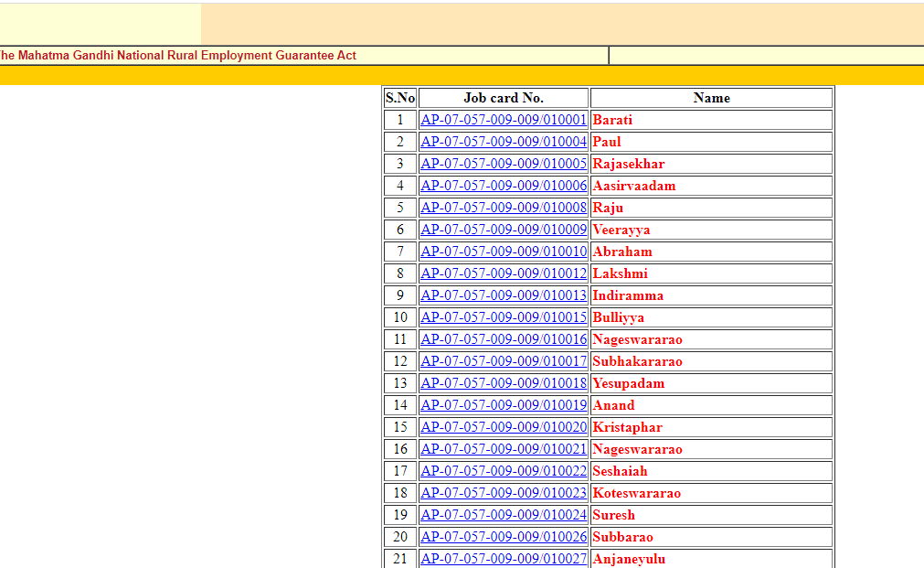Screen dimensions: 924x568
Task: Open job card ending 010016
Action: point(504,339)
